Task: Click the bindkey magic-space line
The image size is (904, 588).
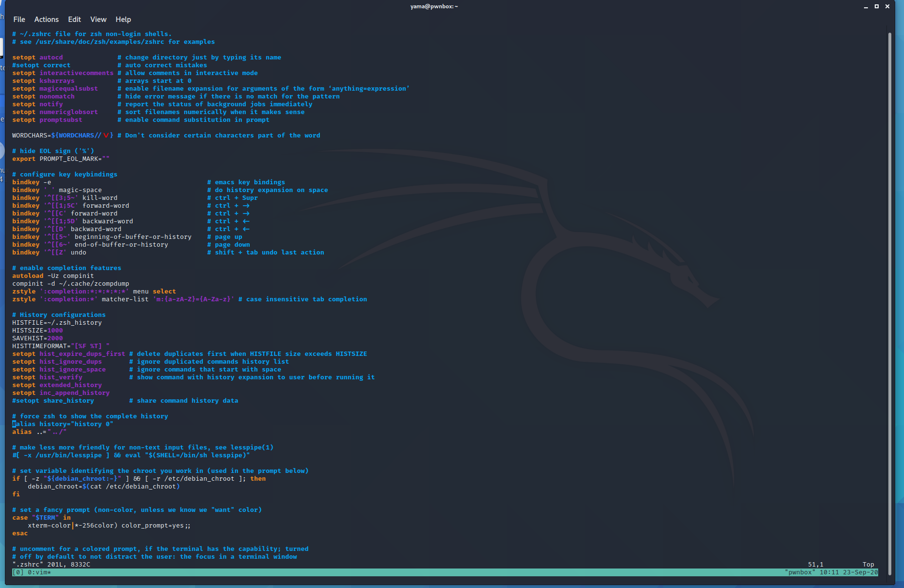Action: [170, 190]
